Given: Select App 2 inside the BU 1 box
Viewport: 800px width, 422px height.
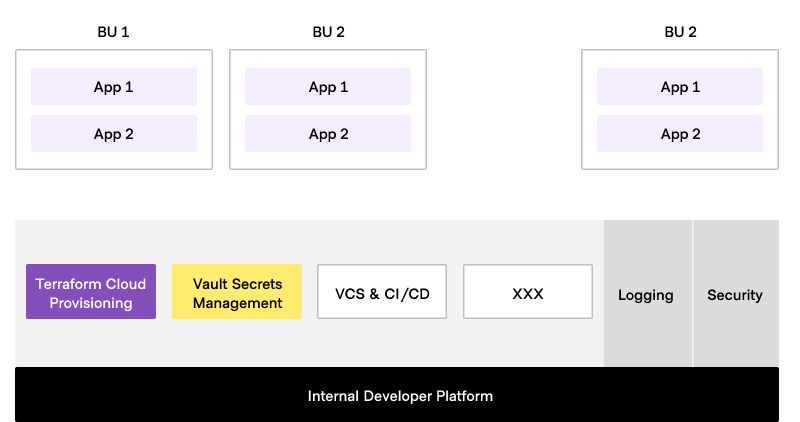Looking at the screenshot, I should tap(113, 134).
